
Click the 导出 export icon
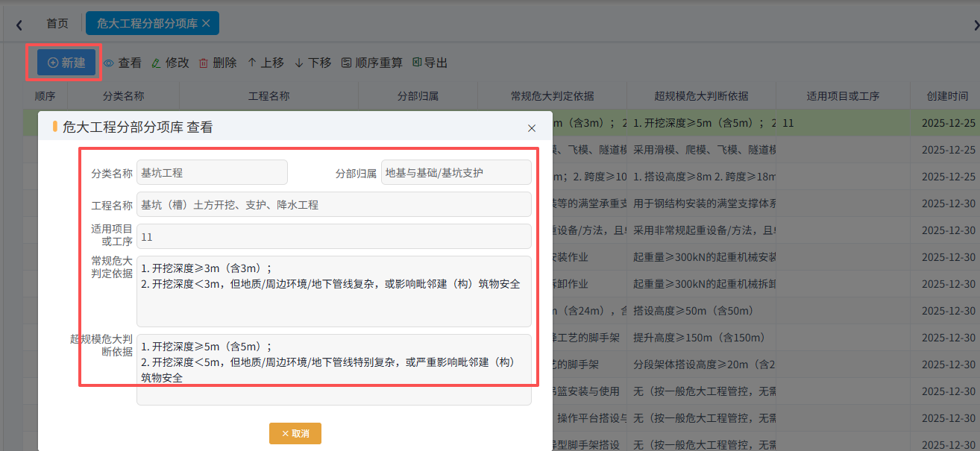(x=417, y=63)
